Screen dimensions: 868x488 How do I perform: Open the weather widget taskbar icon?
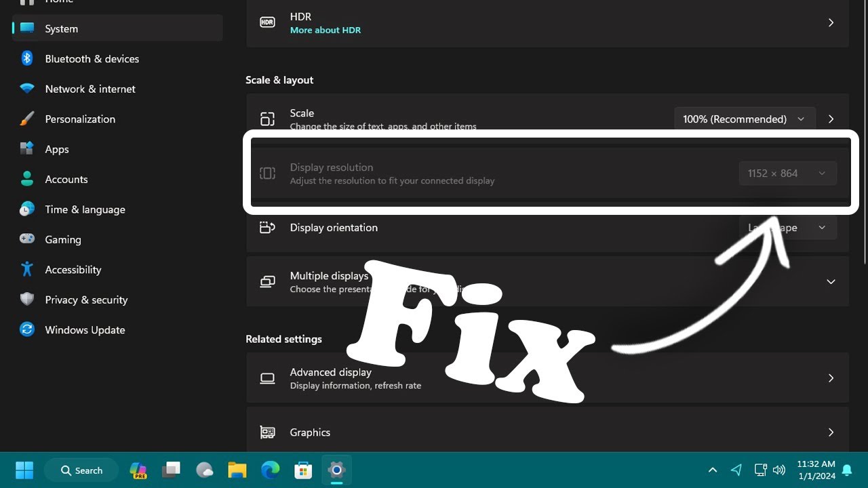click(205, 470)
